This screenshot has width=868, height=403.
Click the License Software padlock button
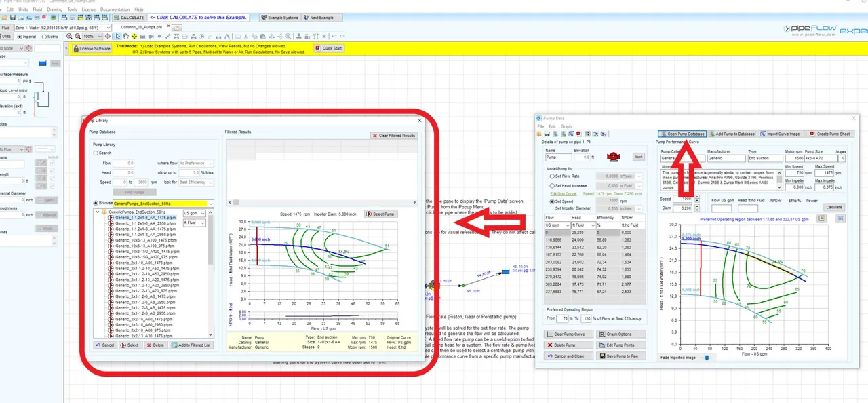pos(92,49)
